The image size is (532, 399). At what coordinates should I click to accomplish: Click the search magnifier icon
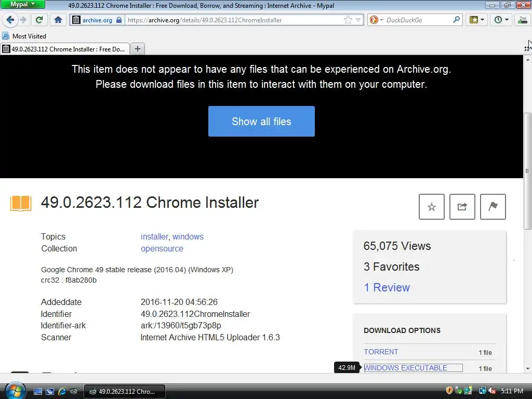(456, 20)
